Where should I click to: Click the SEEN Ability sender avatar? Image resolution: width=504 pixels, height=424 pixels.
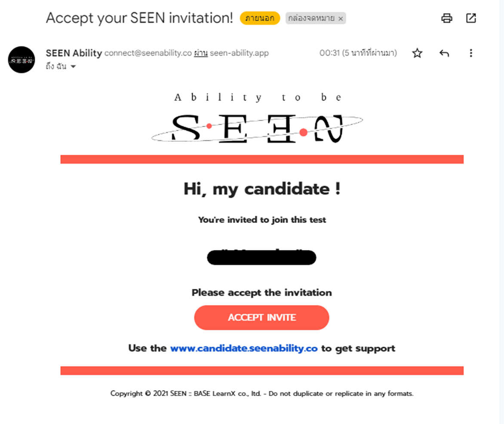tap(22, 60)
